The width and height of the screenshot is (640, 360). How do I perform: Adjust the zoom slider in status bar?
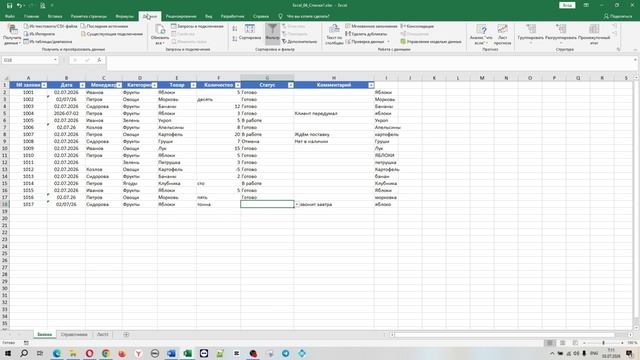click(603, 343)
